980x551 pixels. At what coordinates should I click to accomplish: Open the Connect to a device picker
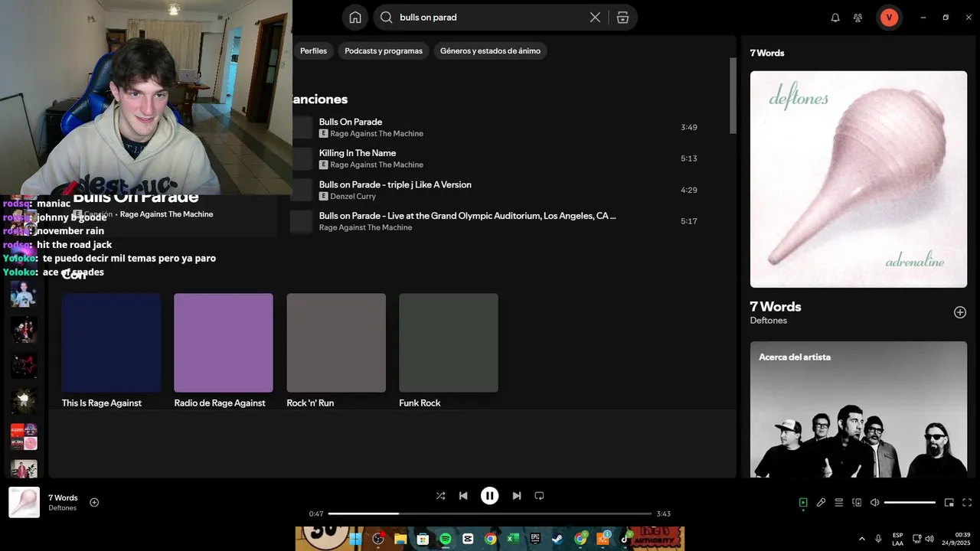pyautogui.click(x=857, y=503)
